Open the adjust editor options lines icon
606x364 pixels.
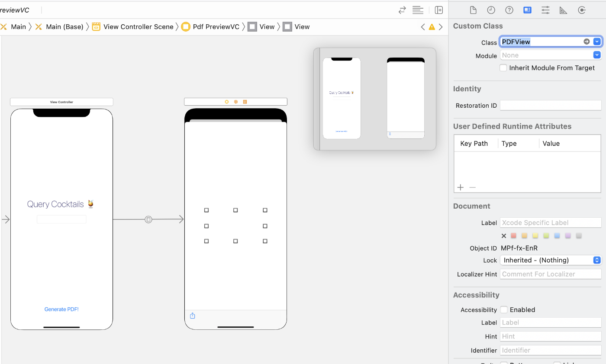(x=418, y=10)
